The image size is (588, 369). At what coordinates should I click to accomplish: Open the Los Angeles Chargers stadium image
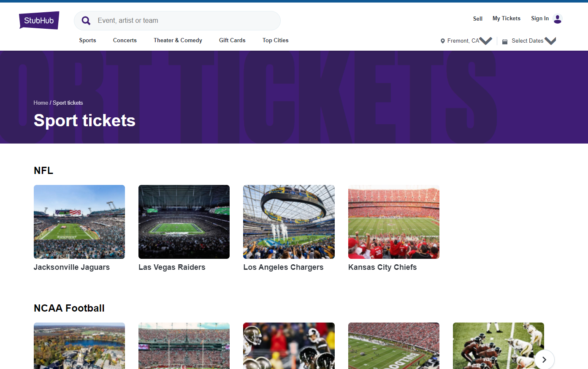tap(289, 222)
